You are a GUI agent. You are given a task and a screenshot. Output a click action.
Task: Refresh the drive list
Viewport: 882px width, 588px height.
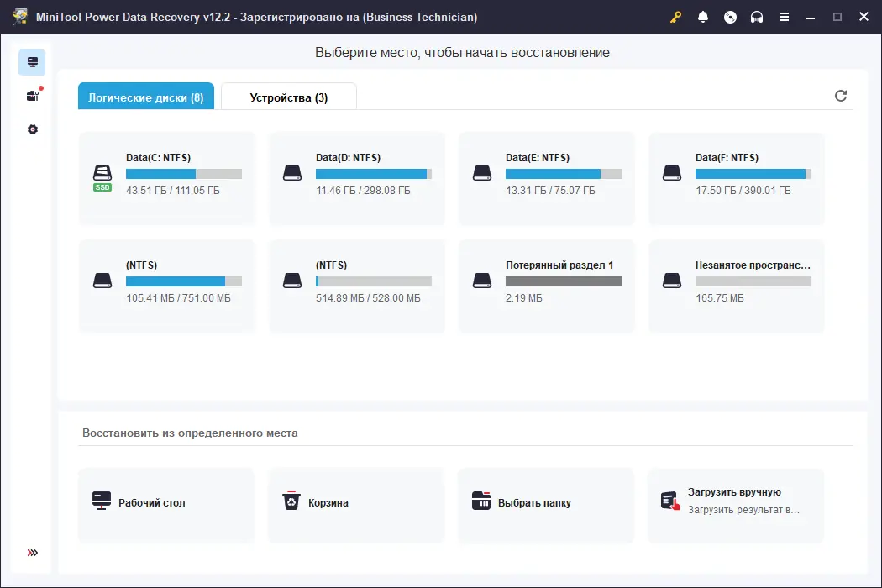pos(840,96)
